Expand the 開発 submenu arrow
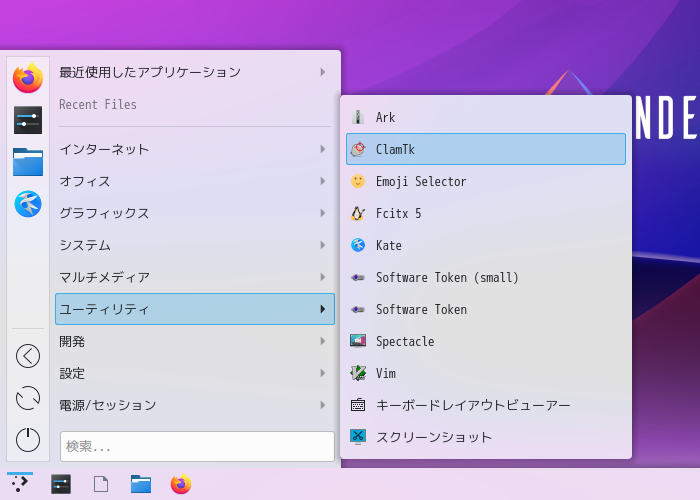700x500 pixels. (322, 341)
